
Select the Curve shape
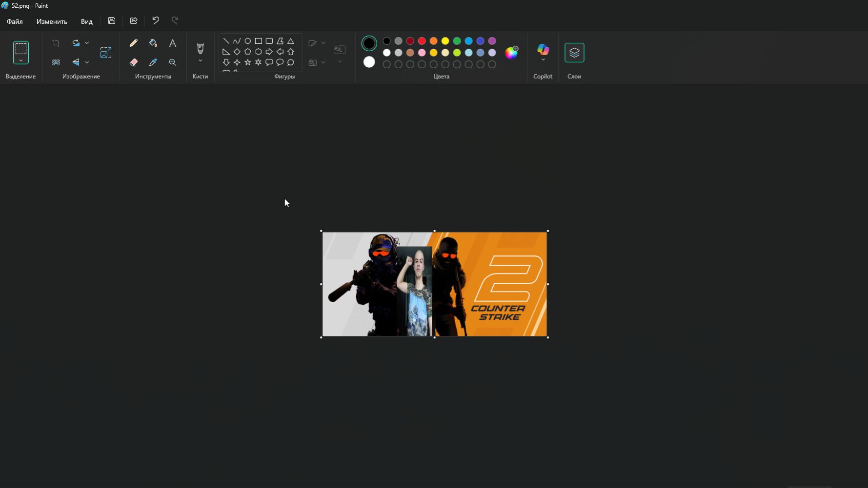click(x=237, y=41)
